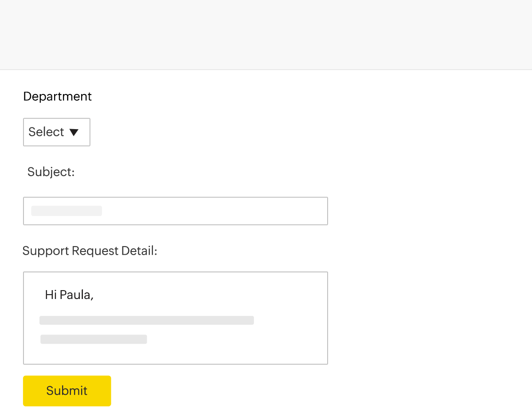The width and height of the screenshot is (532, 417).
Task: Click the first placeholder bar in the detail box
Action: (146, 320)
